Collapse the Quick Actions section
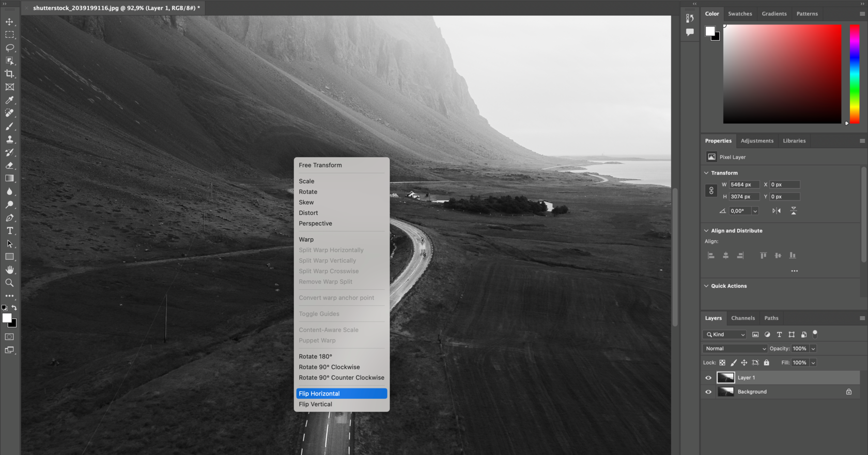Viewport: 868px width, 455px height. 706,286
